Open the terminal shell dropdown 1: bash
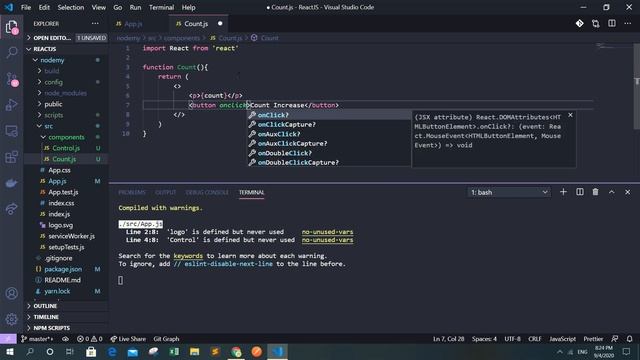This screenshot has width=640, height=360. 509,192
